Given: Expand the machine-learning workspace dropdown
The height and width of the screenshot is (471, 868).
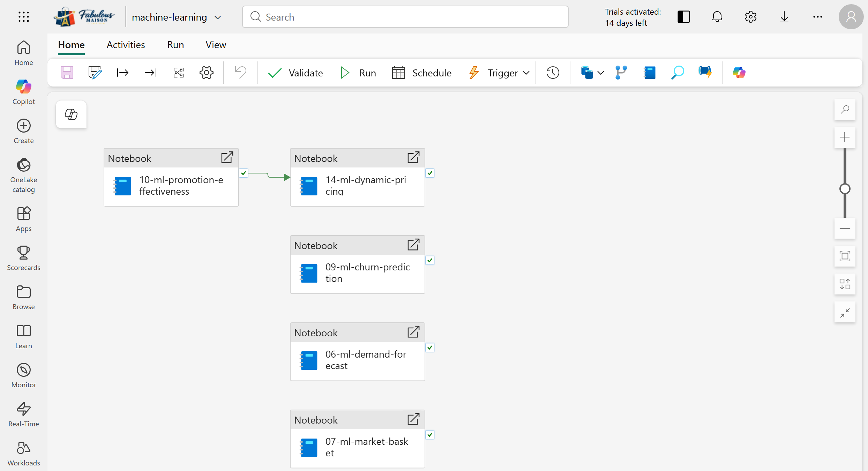Looking at the screenshot, I should click(x=218, y=17).
